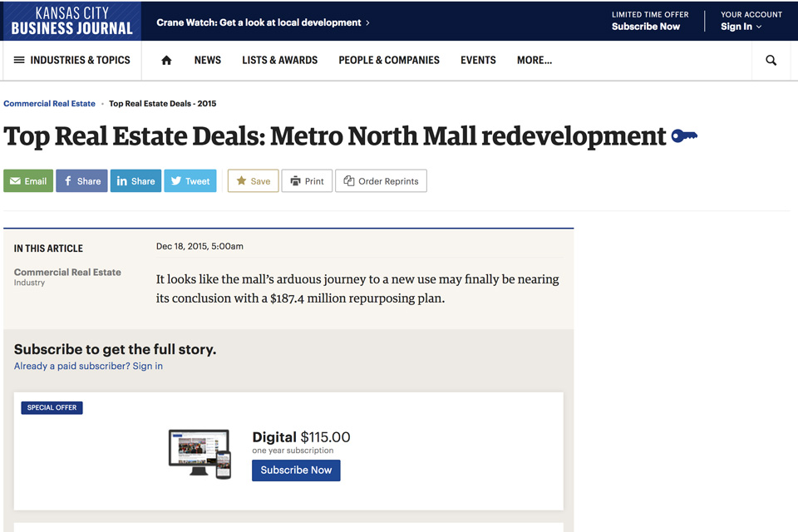
Task: Email this article
Action: click(x=28, y=180)
